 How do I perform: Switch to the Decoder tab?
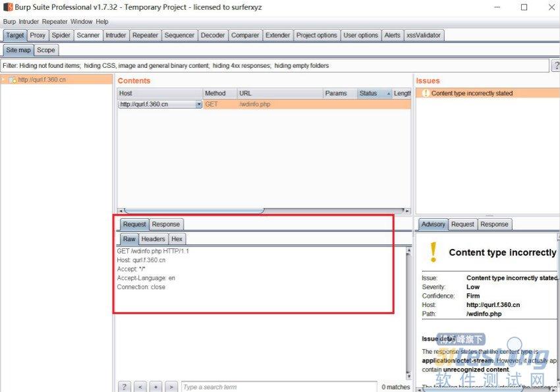pos(213,35)
